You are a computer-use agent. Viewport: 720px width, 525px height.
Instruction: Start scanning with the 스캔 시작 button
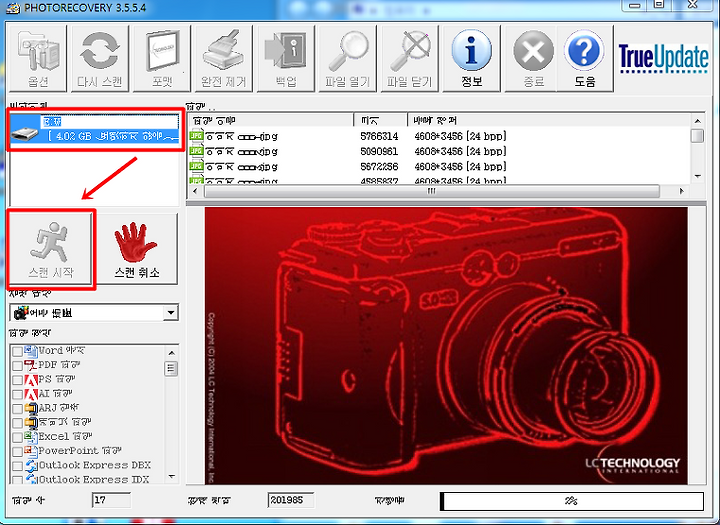click(51, 248)
